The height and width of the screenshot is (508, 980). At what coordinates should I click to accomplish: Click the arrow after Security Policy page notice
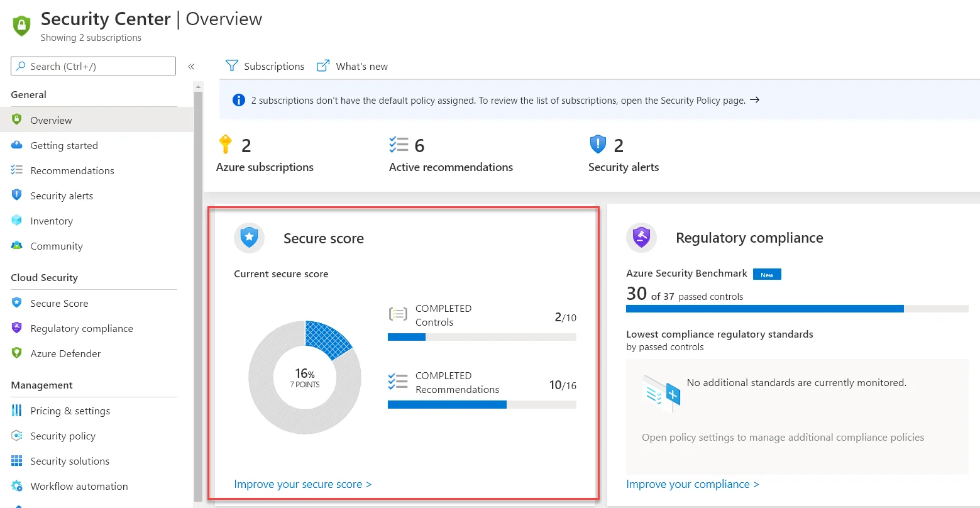pyautogui.click(x=755, y=100)
